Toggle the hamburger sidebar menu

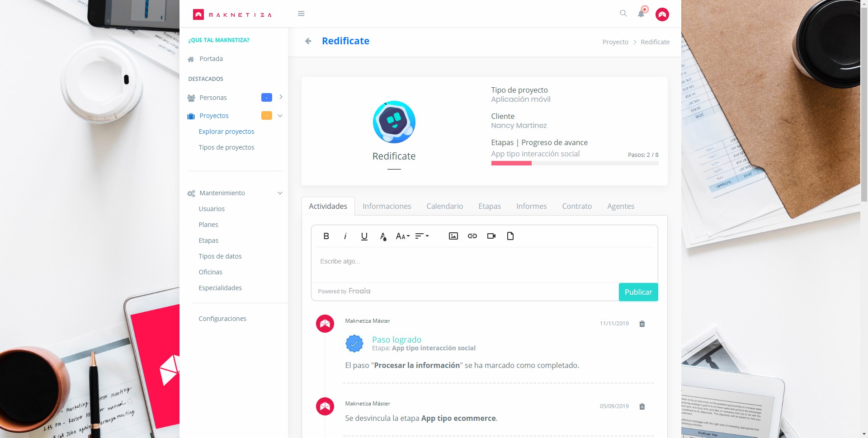301,14
